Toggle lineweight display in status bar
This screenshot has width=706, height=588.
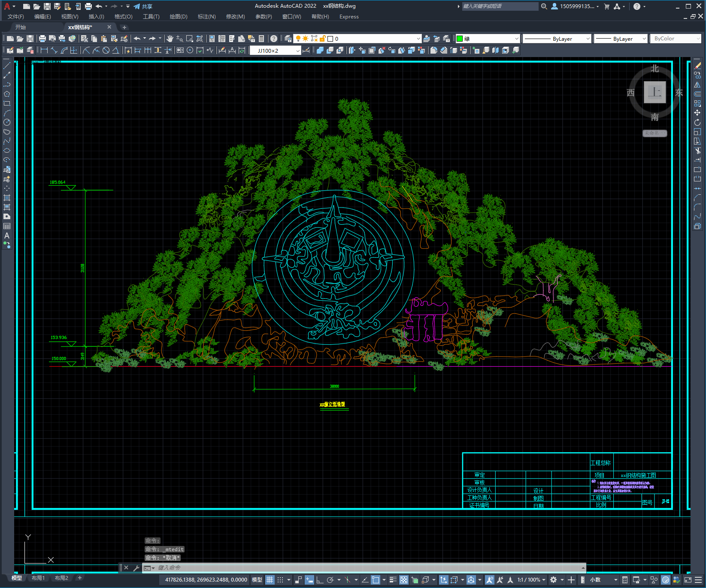point(393,580)
